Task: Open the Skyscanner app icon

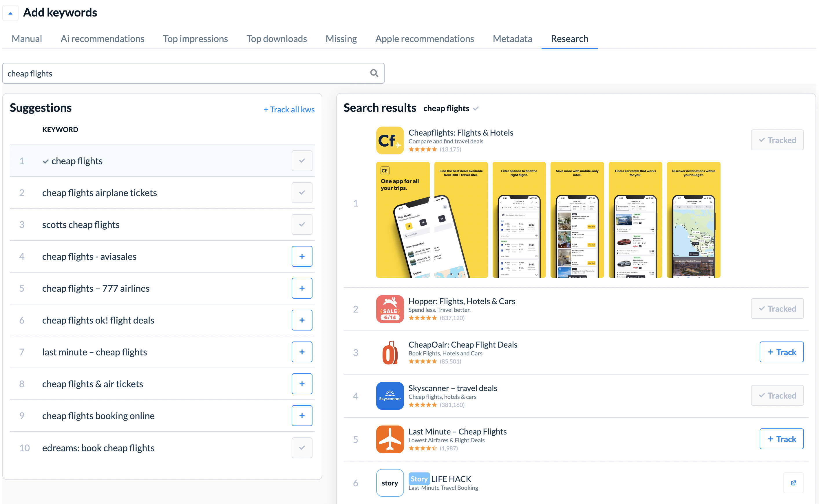Action: [x=390, y=396]
